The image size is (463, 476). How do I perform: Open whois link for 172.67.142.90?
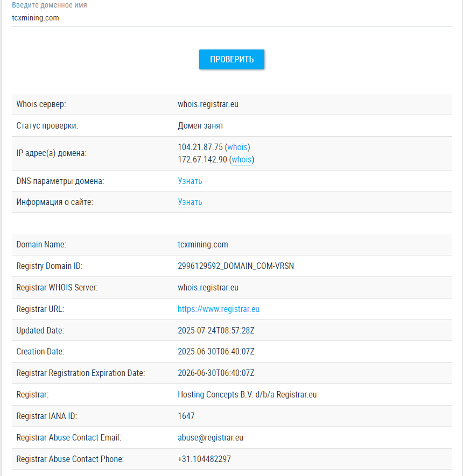pyautogui.click(x=242, y=160)
